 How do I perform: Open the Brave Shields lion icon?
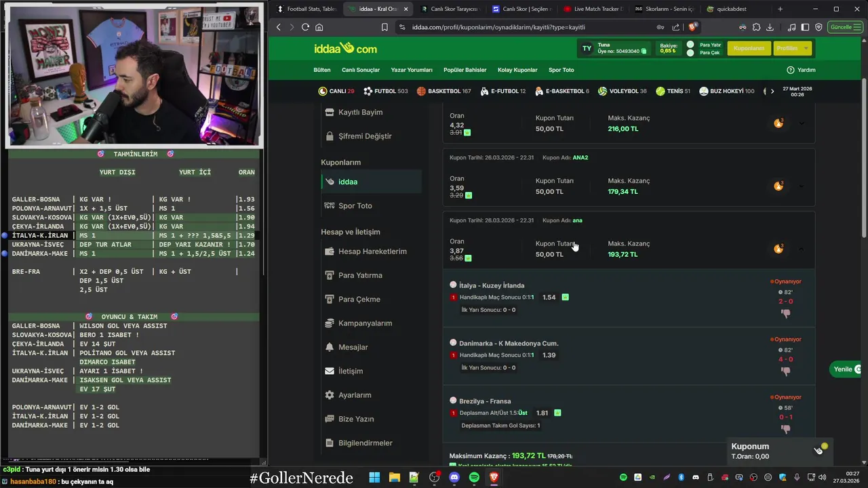[x=692, y=27]
